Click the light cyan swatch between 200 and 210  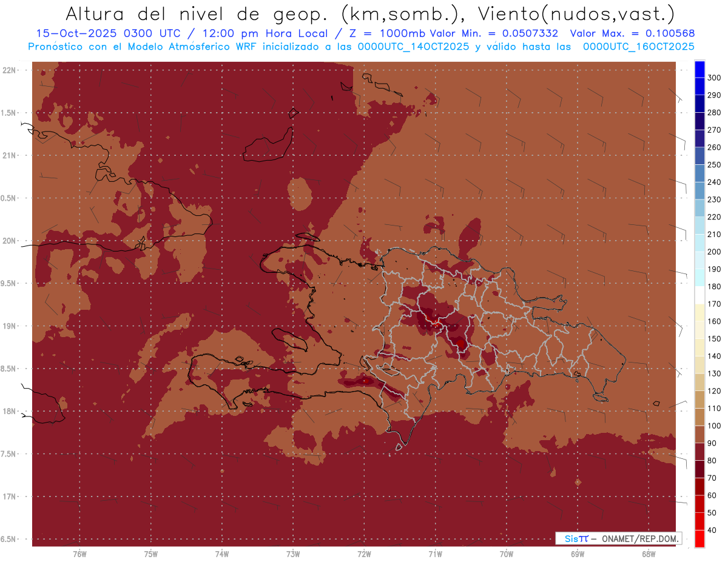[x=699, y=243]
